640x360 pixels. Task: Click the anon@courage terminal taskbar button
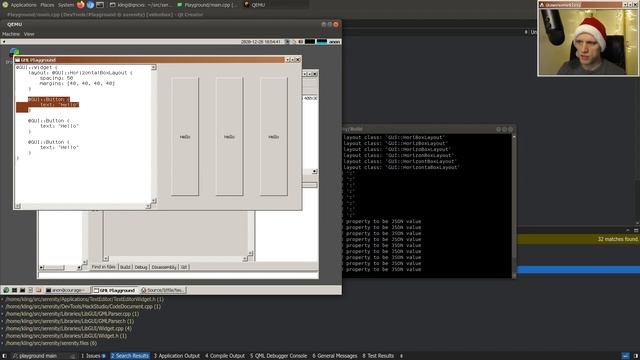pyautogui.click(x=67, y=290)
